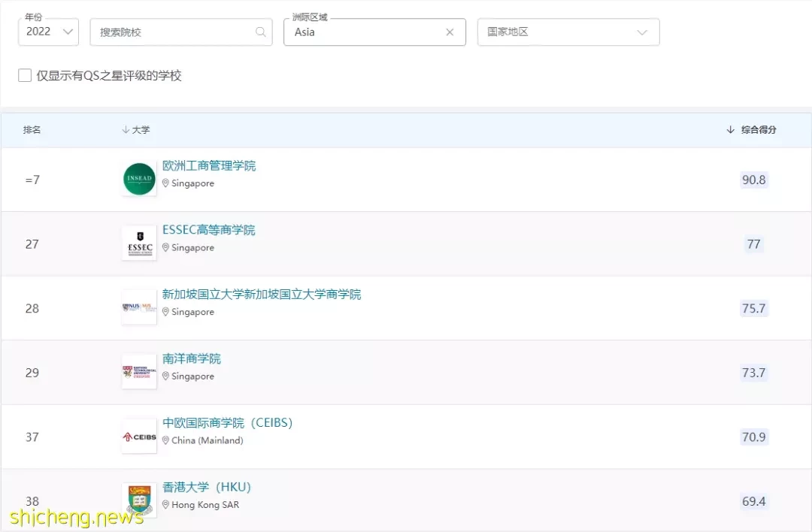The width and height of the screenshot is (812, 532).
Task: Click the rank 27 cell
Action: click(x=32, y=244)
